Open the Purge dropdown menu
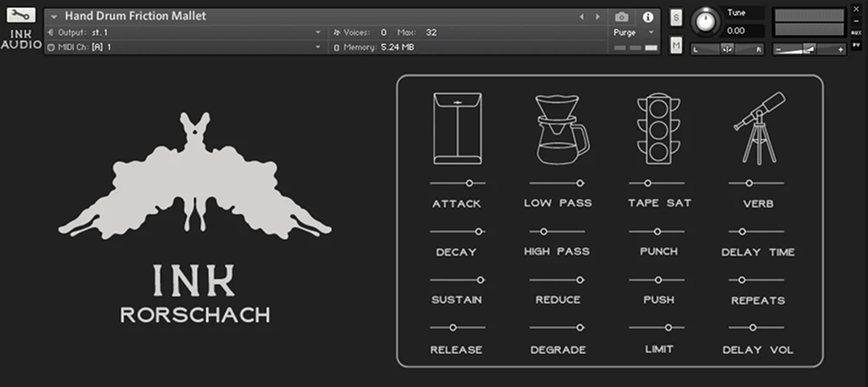The width and height of the screenshot is (868, 387). click(634, 33)
